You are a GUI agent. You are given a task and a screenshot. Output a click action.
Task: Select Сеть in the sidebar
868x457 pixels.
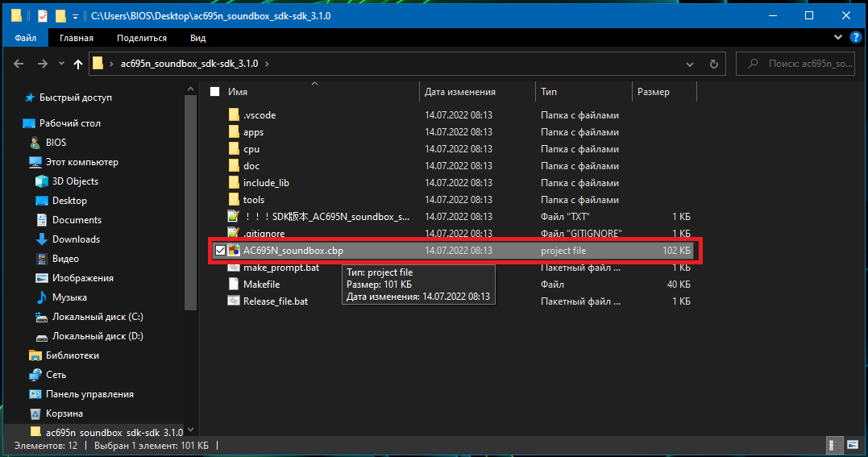click(56, 375)
